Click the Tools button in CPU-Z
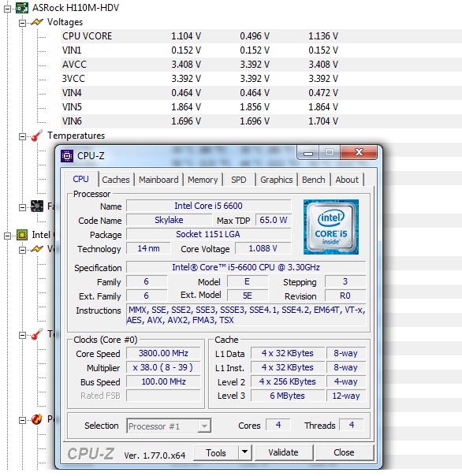Viewport: 462px width, 476px height. pos(216,452)
